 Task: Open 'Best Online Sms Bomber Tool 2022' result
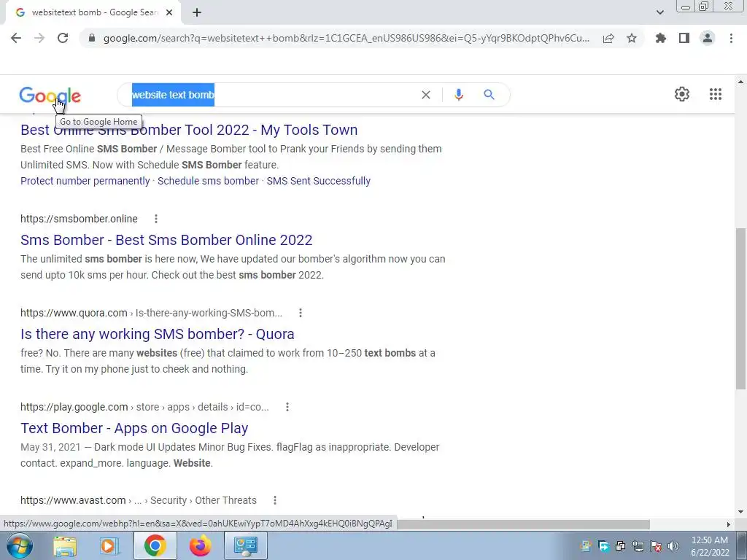[x=189, y=130]
